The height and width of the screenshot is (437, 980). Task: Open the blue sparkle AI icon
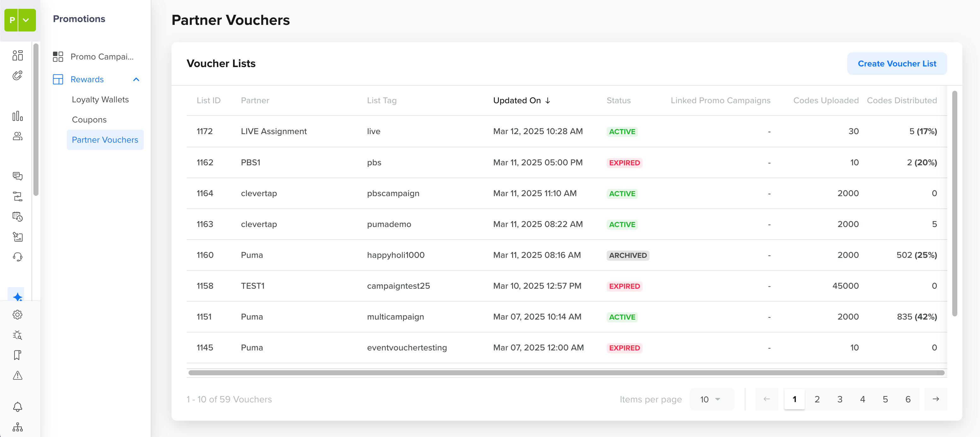click(x=17, y=296)
